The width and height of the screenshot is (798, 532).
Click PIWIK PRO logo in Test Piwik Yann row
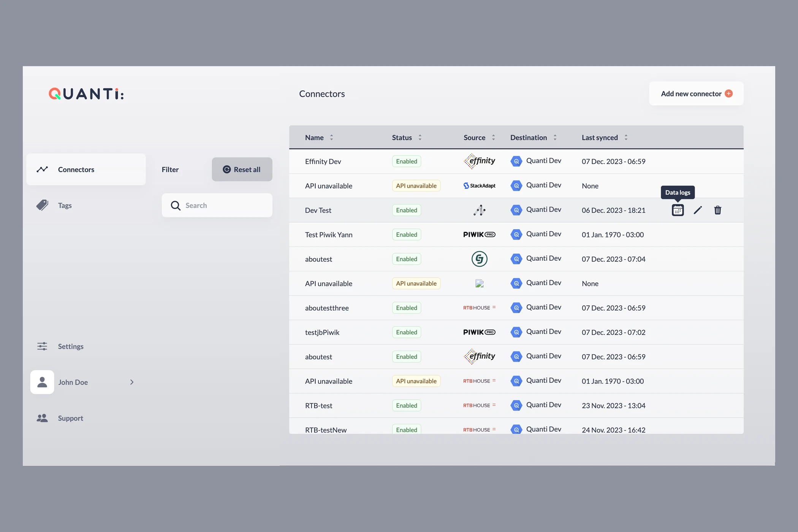(480, 234)
